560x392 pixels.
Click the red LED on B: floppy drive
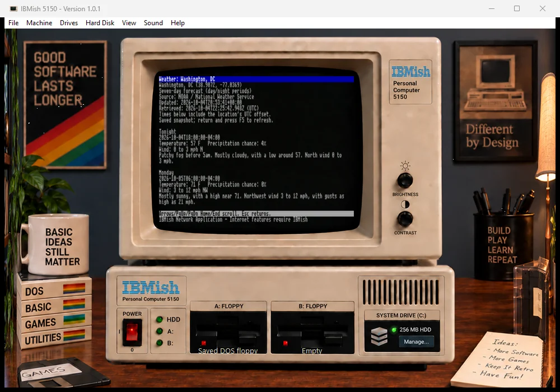click(x=286, y=343)
